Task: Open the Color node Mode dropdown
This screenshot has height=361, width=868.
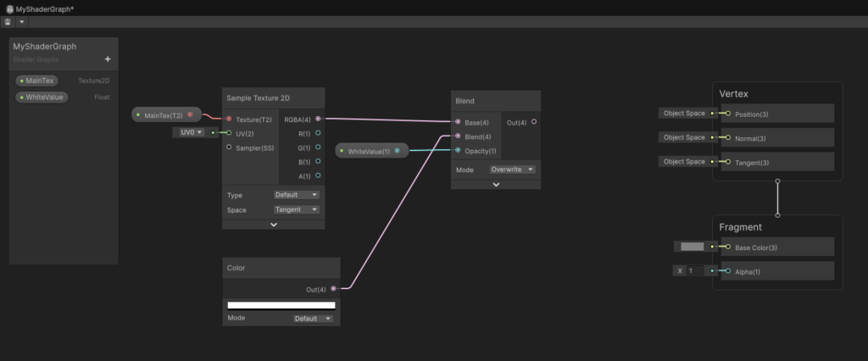Action: pyautogui.click(x=314, y=319)
